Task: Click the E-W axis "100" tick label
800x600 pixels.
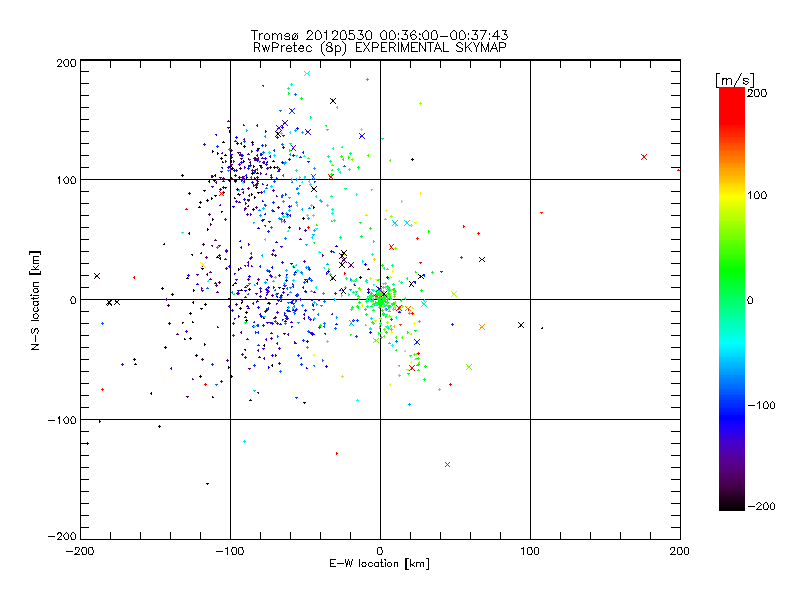Action: (x=530, y=551)
